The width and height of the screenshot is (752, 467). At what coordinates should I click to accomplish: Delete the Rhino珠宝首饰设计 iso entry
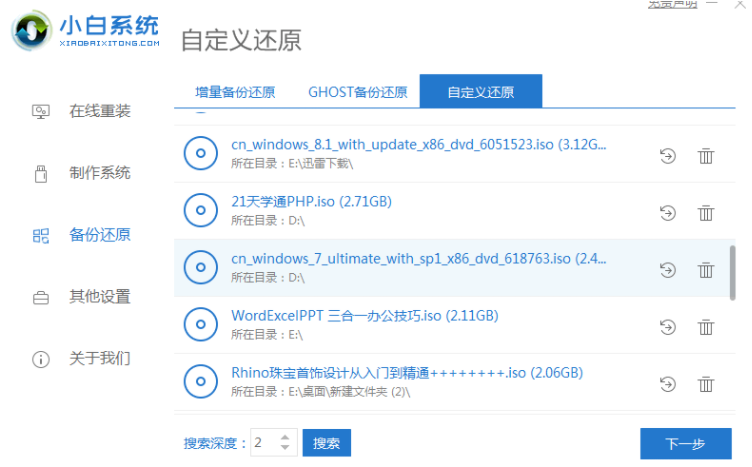[706, 383]
